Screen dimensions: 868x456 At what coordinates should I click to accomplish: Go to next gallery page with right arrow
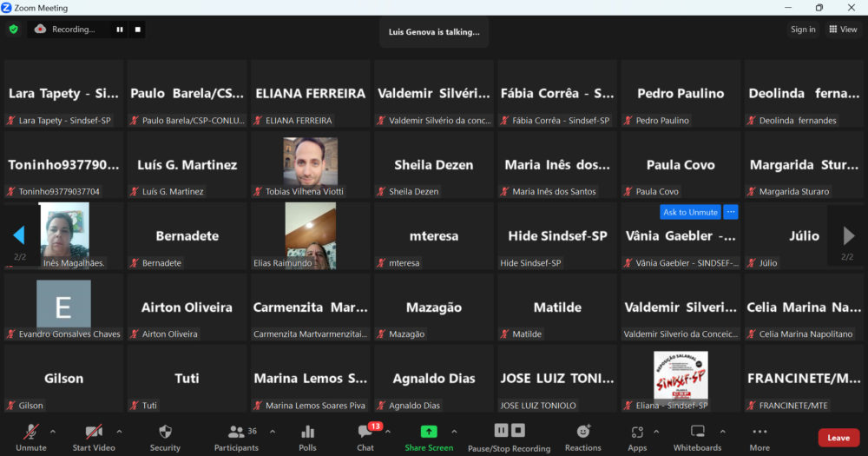[848, 235]
